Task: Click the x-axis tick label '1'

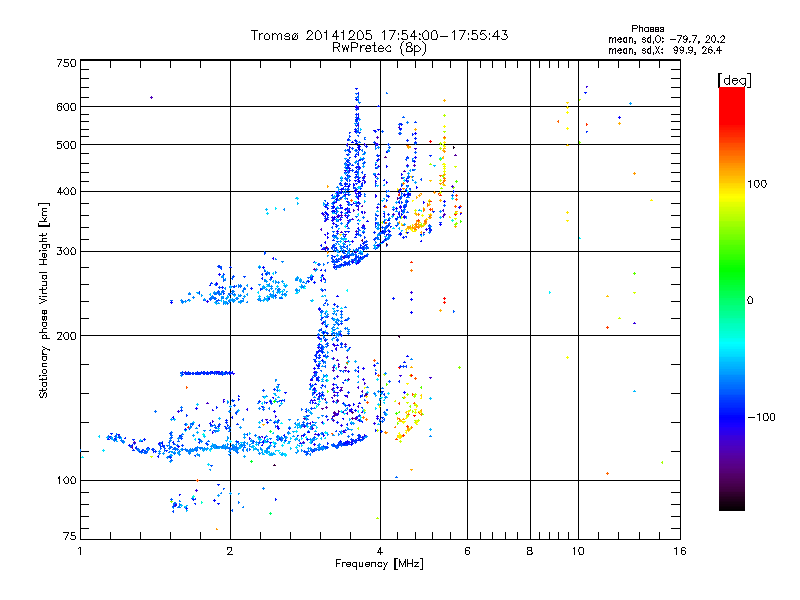Action: [x=80, y=551]
